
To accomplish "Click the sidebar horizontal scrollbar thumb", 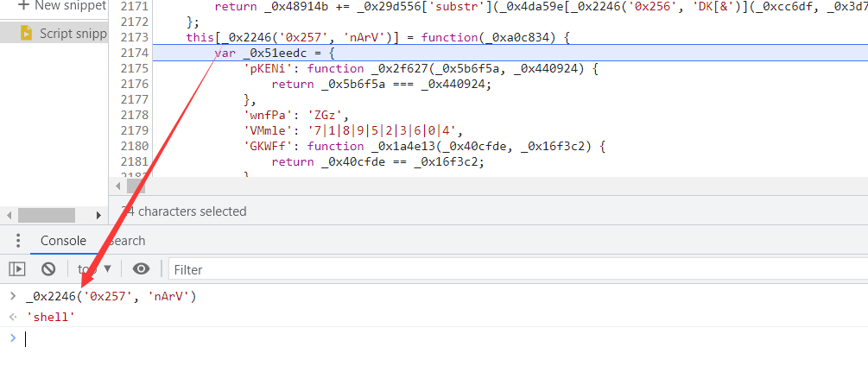I will click(x=46, y=215).
